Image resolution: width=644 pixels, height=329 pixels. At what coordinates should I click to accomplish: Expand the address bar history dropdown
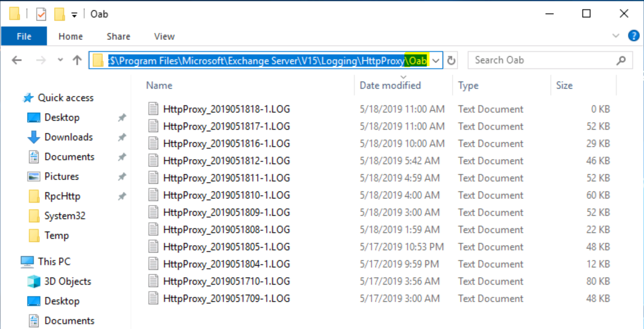pyautogui.click(x=436, y=61)
